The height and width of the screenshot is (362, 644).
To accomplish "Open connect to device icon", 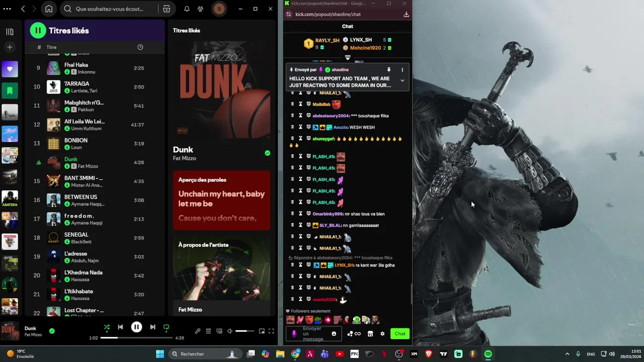I will coord(219,331).
